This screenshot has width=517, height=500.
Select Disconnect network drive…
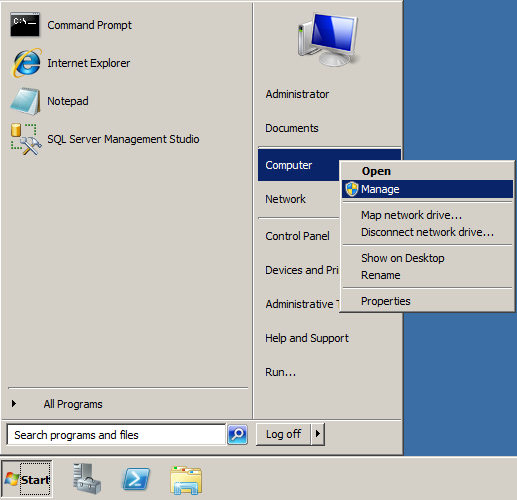[x=427, y=232]
